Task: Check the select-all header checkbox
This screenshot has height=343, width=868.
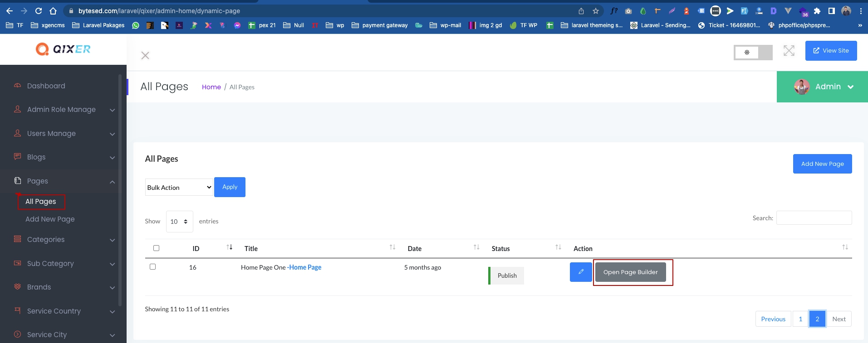Action: 156,248
